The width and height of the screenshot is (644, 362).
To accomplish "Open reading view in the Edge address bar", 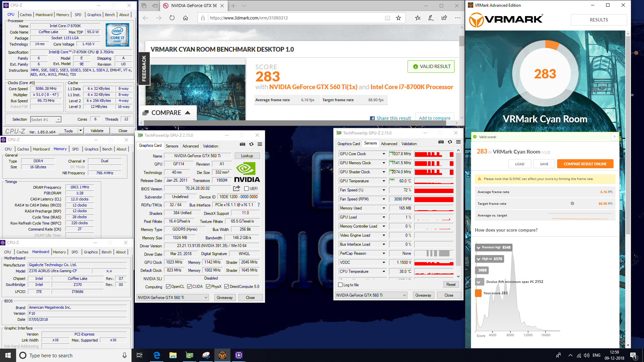I will click(x=387, y=18).
